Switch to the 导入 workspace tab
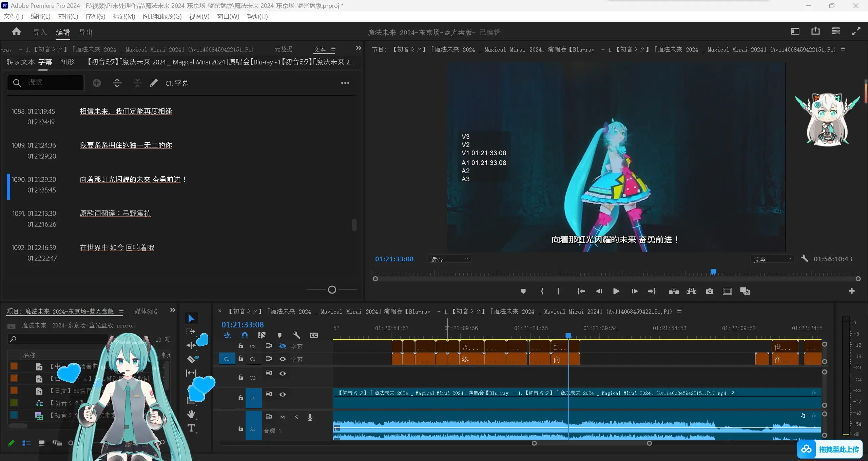Screen dimensions: 868x461 tap(40, 32)
